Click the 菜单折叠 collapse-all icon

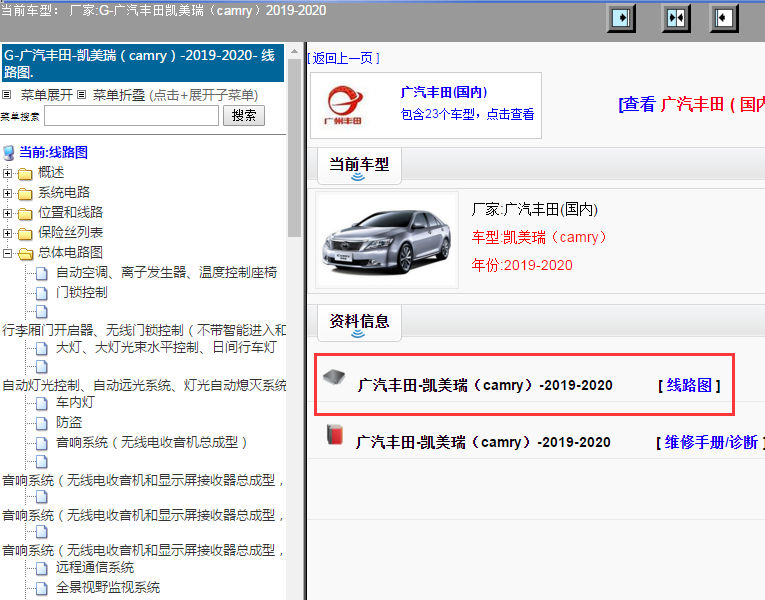point(81,95)
